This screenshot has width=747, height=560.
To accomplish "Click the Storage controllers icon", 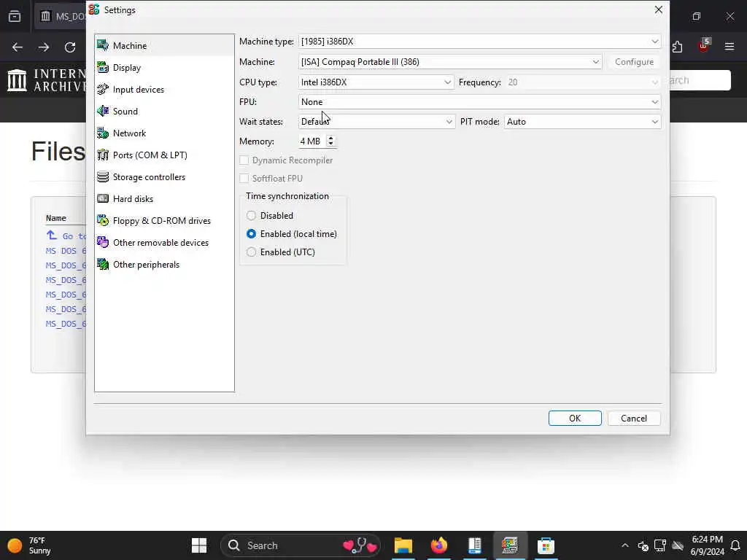I will (x=102, y=176).
